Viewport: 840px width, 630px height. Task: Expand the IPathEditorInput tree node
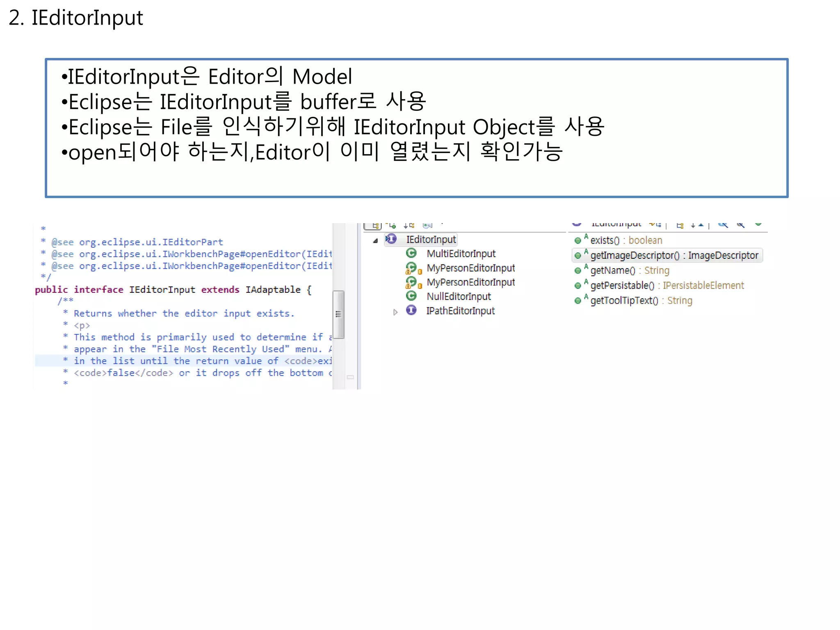(x=395, y=312)
